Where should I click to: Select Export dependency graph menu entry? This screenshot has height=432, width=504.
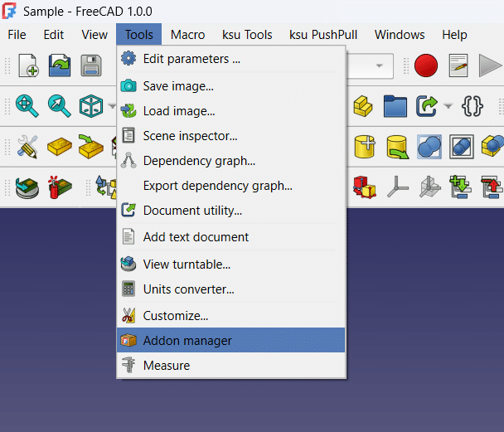[x=231, y=186]
